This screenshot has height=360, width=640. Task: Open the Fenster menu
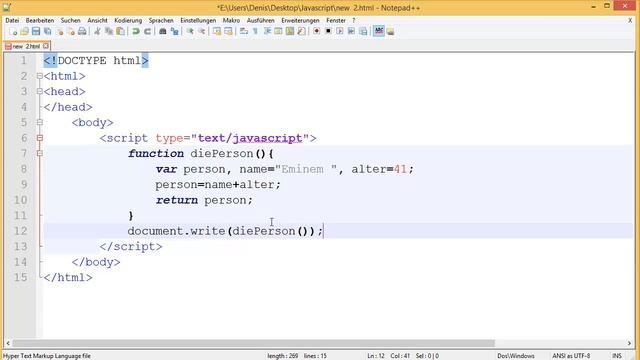(336, 20)
